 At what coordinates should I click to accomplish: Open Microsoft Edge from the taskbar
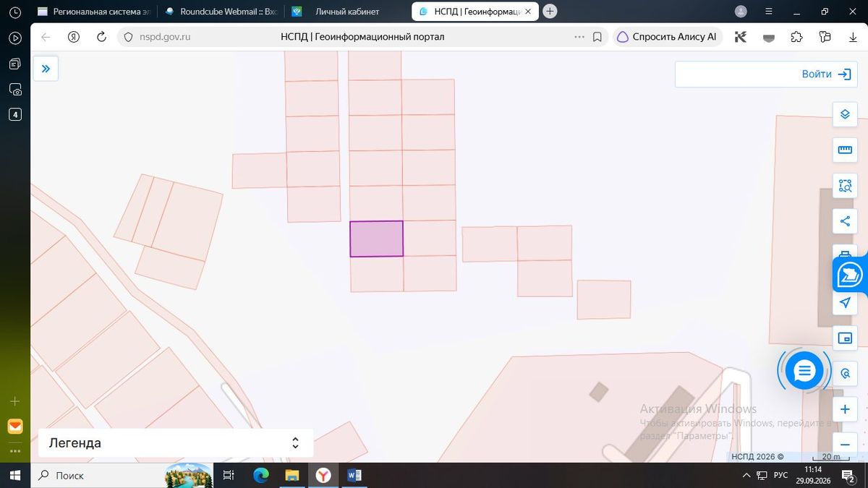(260, 475)
